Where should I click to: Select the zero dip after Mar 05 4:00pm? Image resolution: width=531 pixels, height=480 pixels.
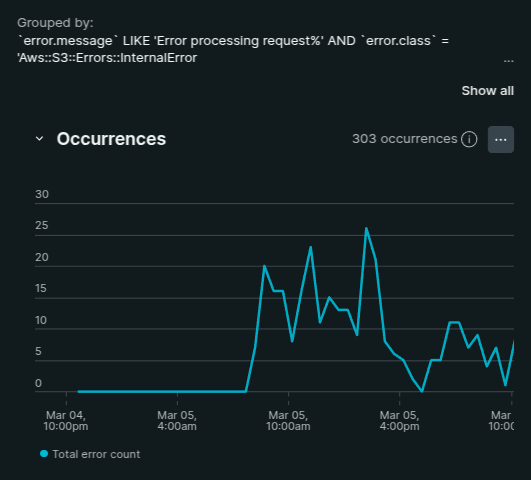422,391
